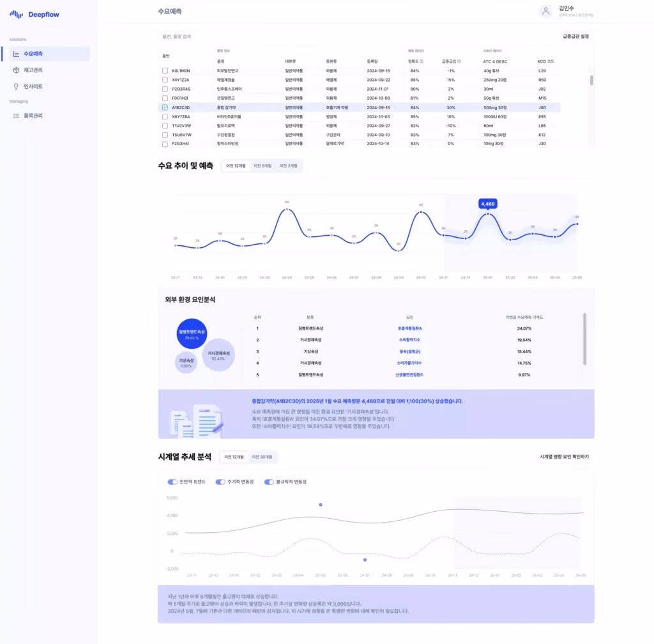Toggle the 주기적 변동성 switch
This screenshot has height=644, width=654.
[220, 482]
